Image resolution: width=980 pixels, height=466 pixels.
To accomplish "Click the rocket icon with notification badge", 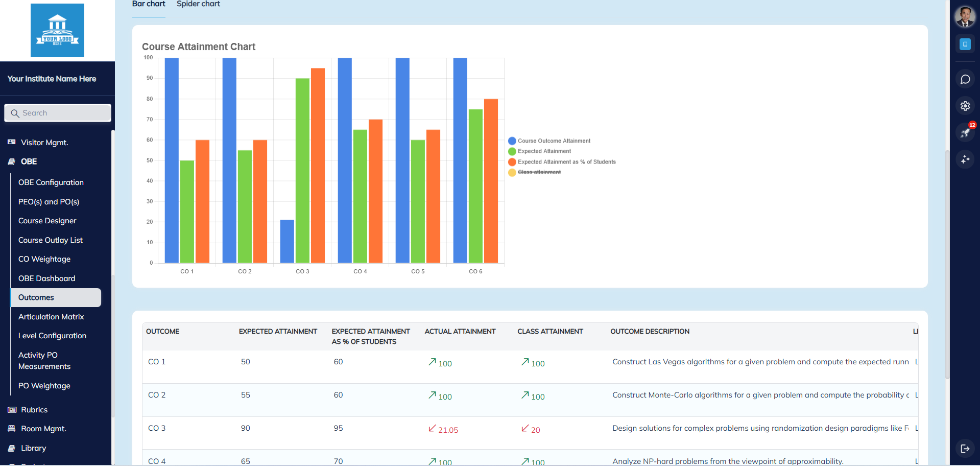I will (965, 133).
